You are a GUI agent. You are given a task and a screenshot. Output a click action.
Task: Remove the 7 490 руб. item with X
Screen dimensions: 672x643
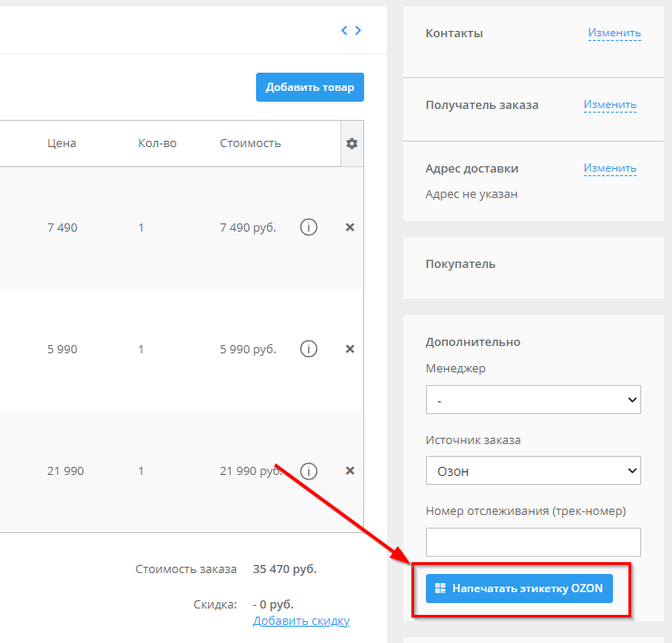(350, 227)
